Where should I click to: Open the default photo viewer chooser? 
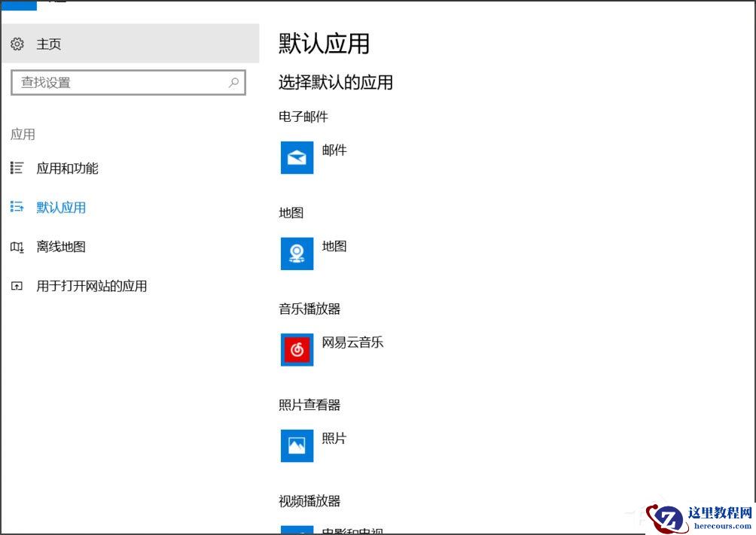[x=316, y=445]
